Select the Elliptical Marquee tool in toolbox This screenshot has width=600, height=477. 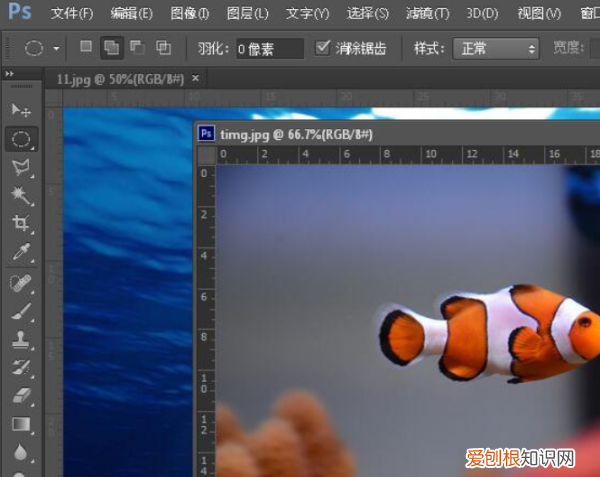coord(21,139)
